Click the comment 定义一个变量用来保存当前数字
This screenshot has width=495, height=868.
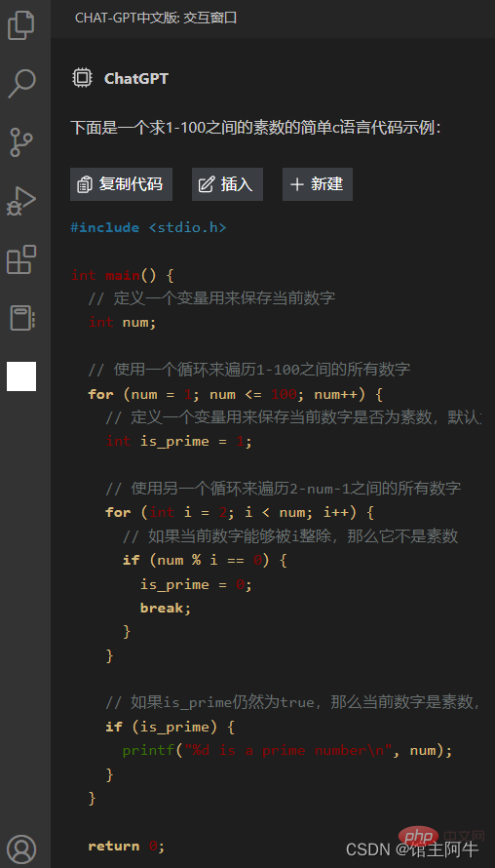(x=211, y=298)
